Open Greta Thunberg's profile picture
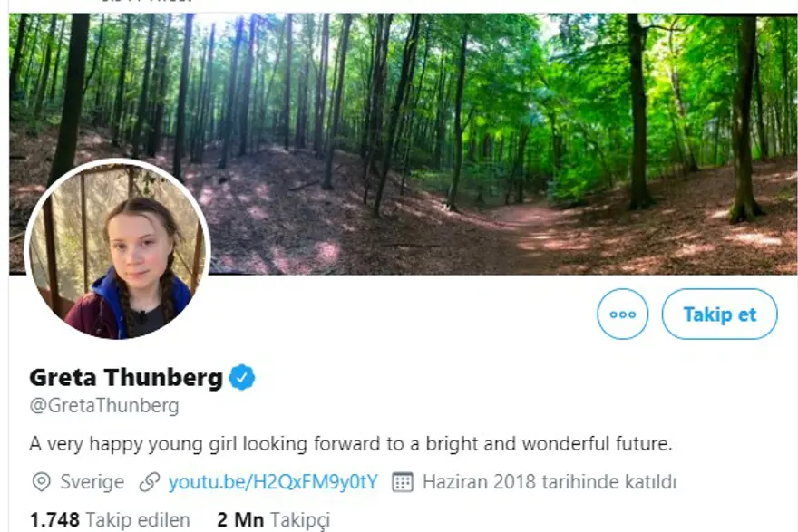Screen dimensions: 798x532 (x=118, y=250)
